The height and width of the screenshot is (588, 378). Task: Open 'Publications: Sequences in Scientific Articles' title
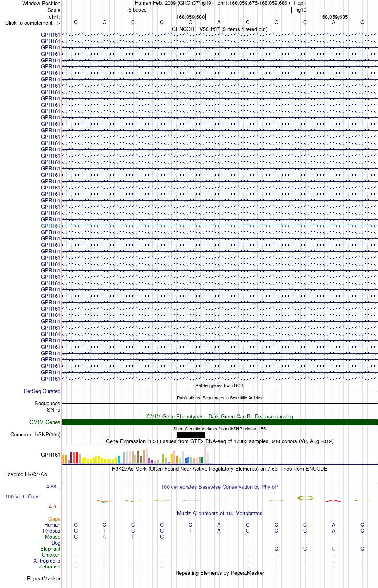(220, 398)
